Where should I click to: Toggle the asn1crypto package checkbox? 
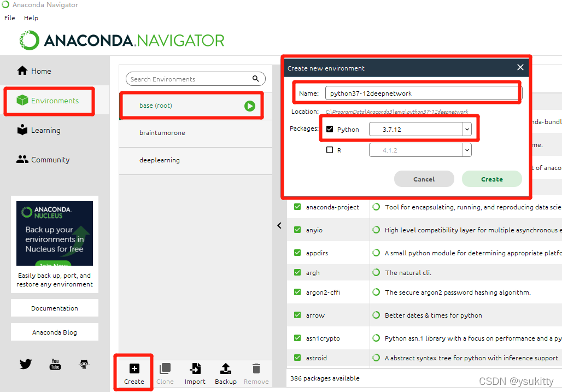click(x=297, y=338)
